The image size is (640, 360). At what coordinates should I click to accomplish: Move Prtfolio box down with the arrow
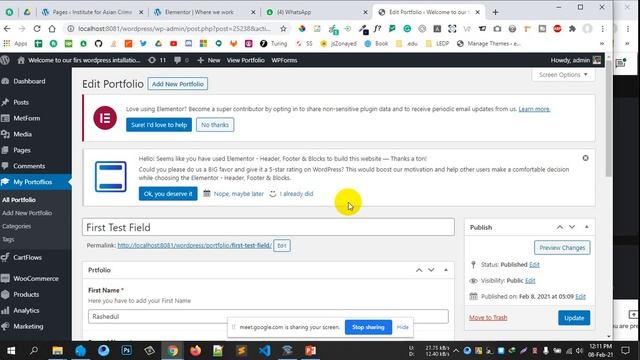[x=431, y=270]
